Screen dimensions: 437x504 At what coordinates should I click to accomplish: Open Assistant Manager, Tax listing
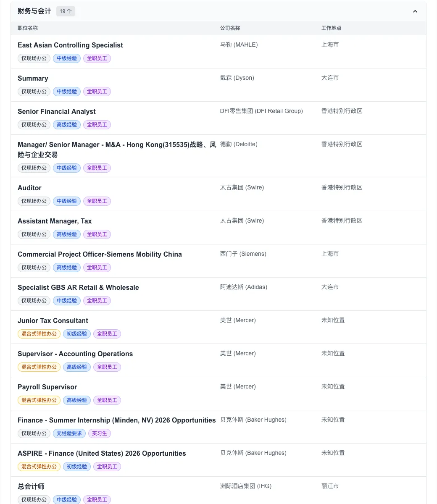coord(55,221)
